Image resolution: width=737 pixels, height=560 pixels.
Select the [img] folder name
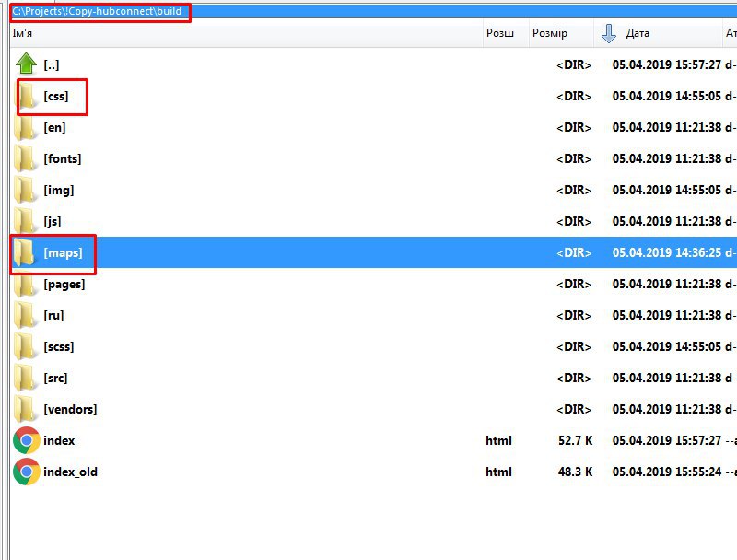[59, 191]
